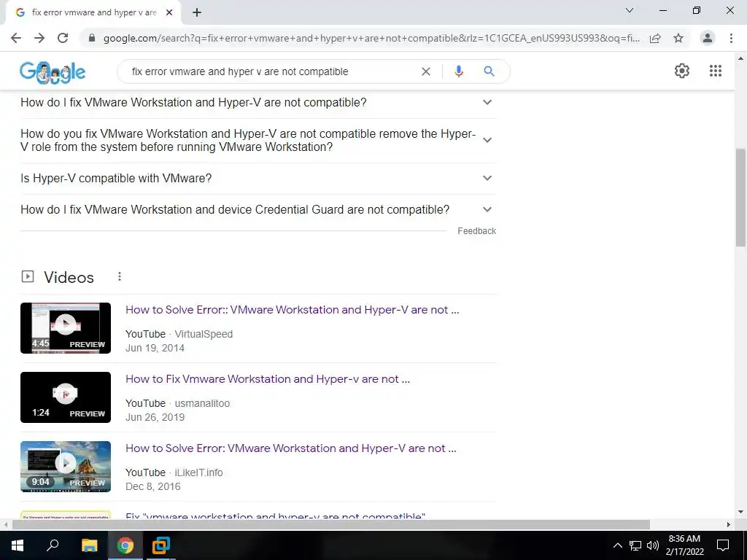
Task: Open network status tray icon
Action: (x=635, y=545)
